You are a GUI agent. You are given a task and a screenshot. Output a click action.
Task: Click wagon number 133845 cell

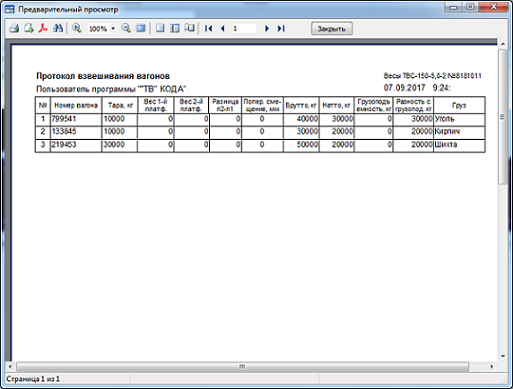tap(76, 132)
